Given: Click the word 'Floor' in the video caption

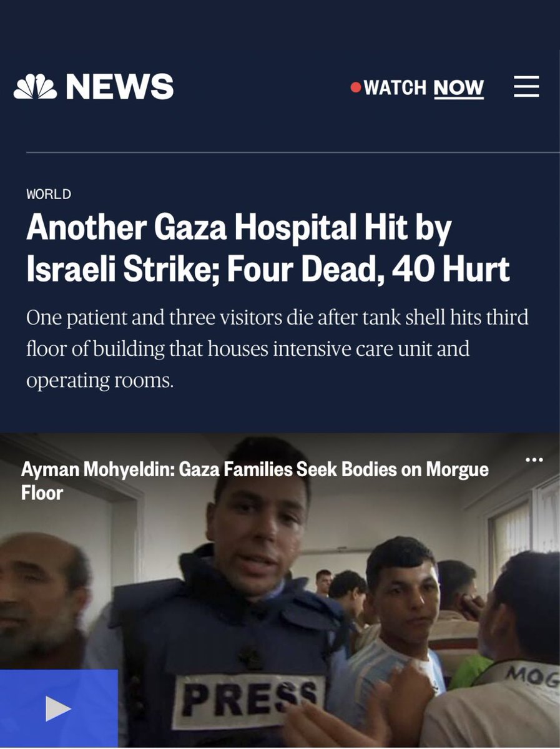Looking at the screenshot, I should tap(42, 493).
